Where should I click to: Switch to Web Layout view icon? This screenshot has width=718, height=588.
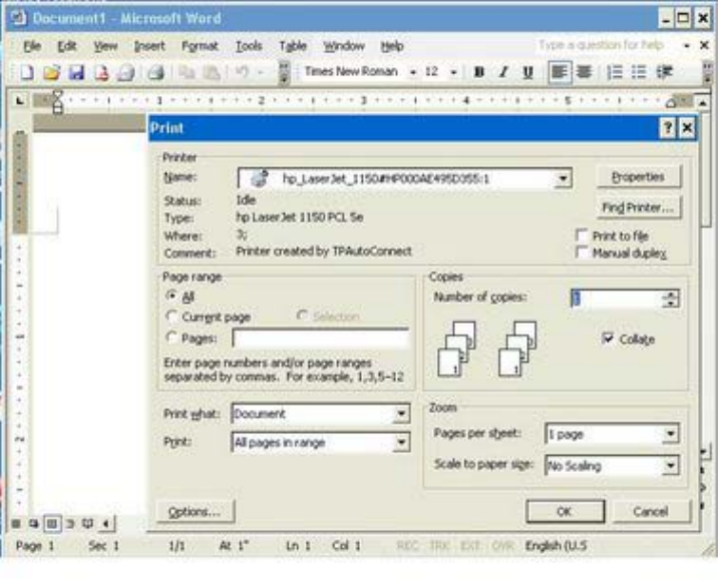(33, 523)
